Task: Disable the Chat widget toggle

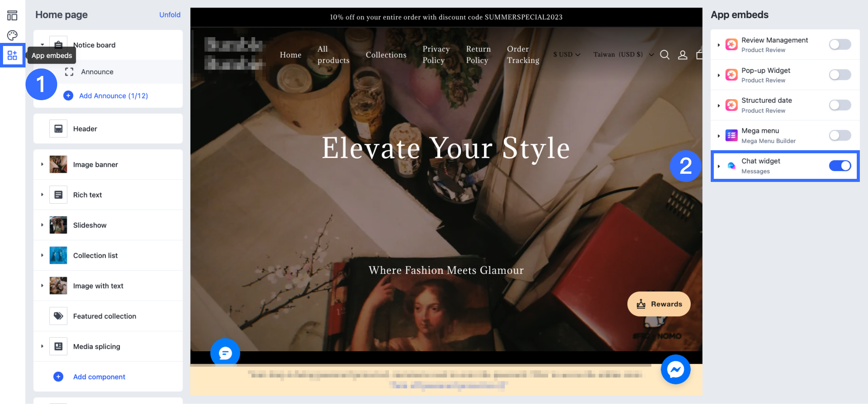Action: coord(840,166)
